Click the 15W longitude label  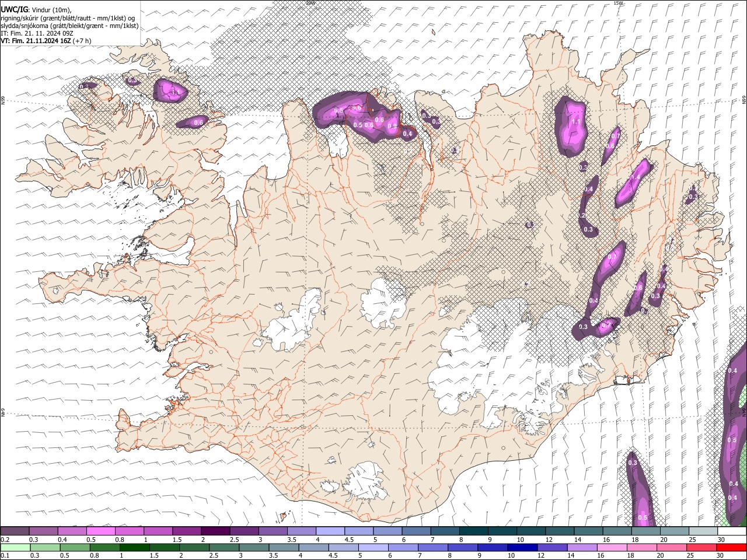click(x=618, y=2)
